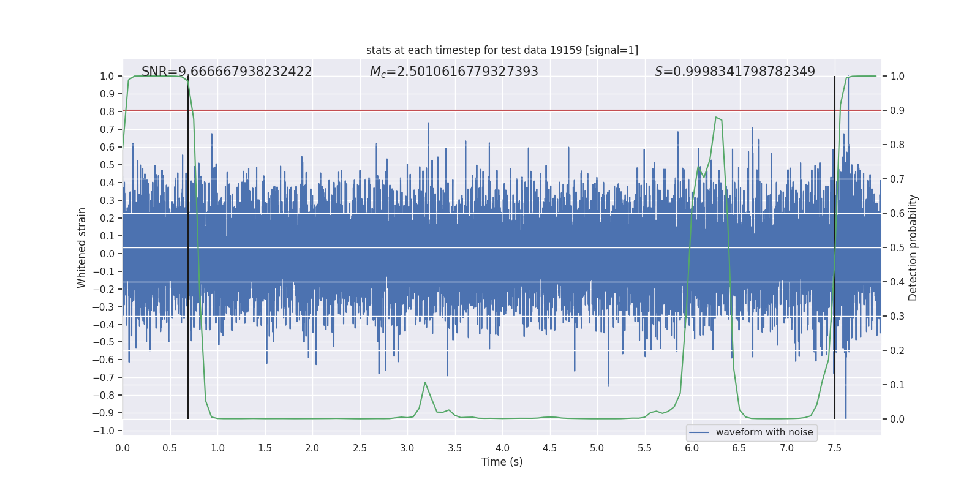The image size is (980, 490).
Task: Click the plot title text at top
Action: 502,50
